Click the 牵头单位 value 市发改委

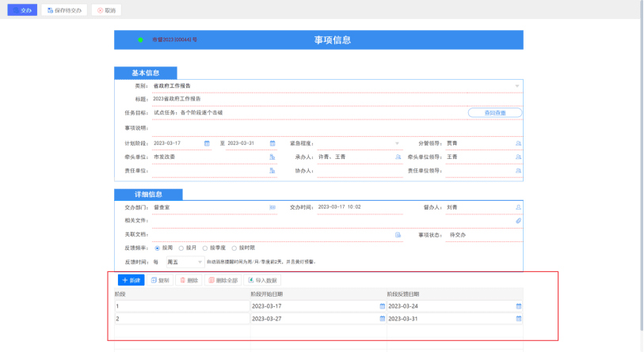point(164,157)
